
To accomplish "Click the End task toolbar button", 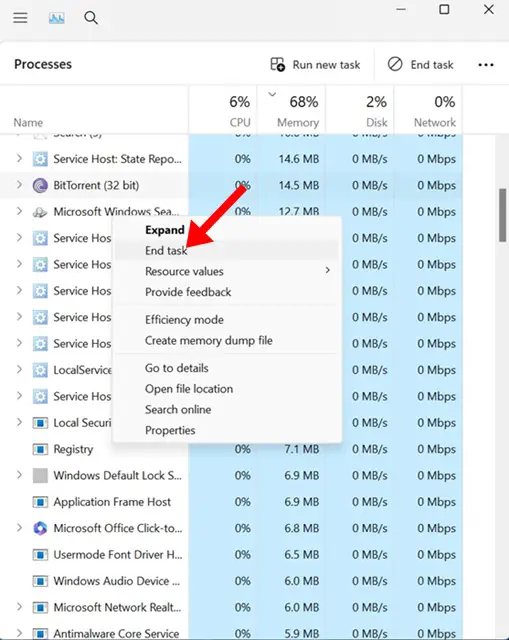I will coord(420,64).
